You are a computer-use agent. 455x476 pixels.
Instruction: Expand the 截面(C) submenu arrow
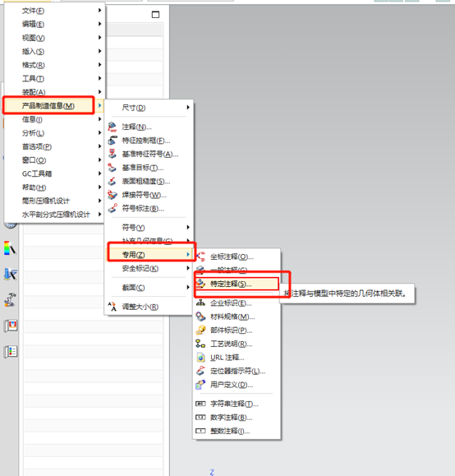[188, 287]
